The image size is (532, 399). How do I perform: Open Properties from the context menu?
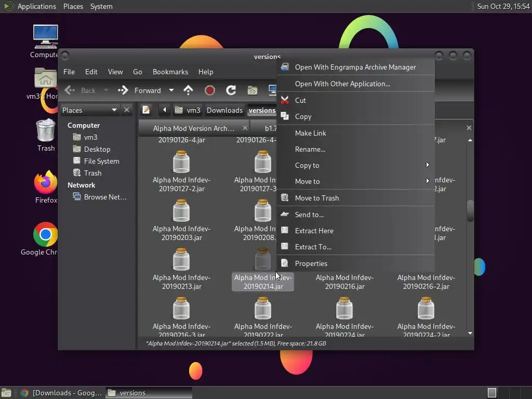pyautogui.click(x=355, y=263)
